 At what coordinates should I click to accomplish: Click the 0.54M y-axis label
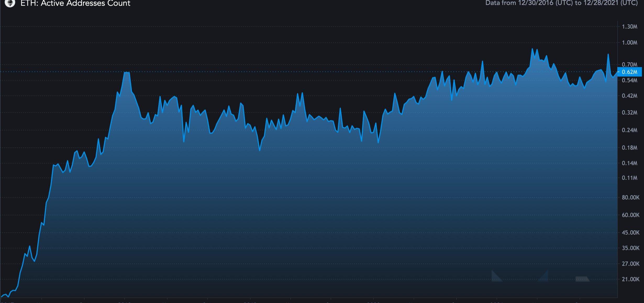point(630,80)
